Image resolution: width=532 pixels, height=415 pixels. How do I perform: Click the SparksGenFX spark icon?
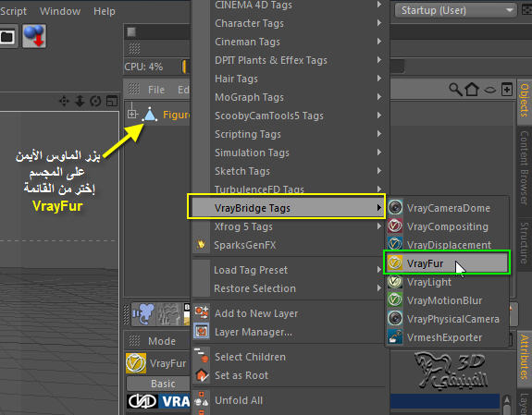(201, 244)
